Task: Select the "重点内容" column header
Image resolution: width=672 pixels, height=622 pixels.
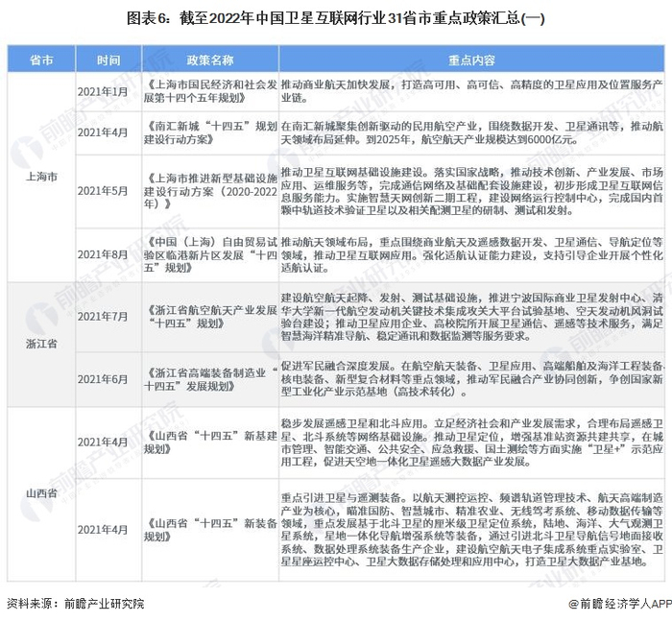Action: 471,60
